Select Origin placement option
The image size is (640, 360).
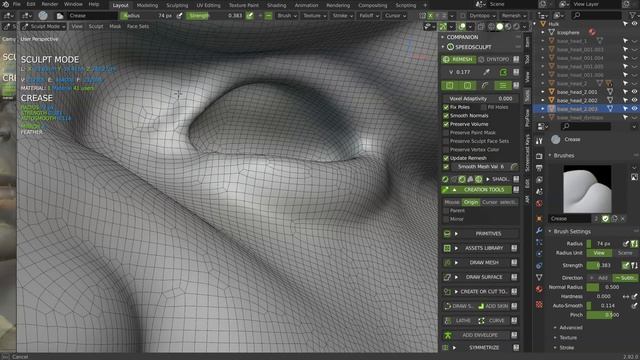coord(471,202)
